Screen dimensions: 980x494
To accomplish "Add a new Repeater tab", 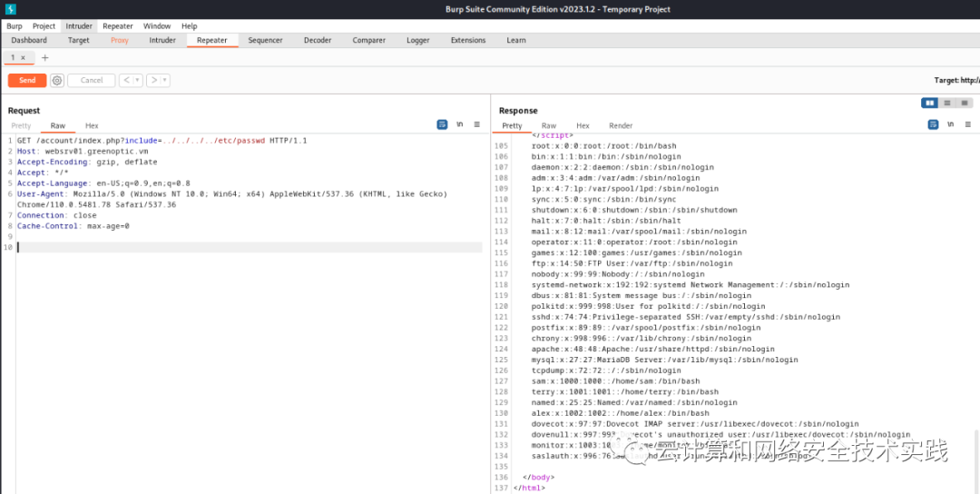I will pyautogui.click(x=44, y=57).
